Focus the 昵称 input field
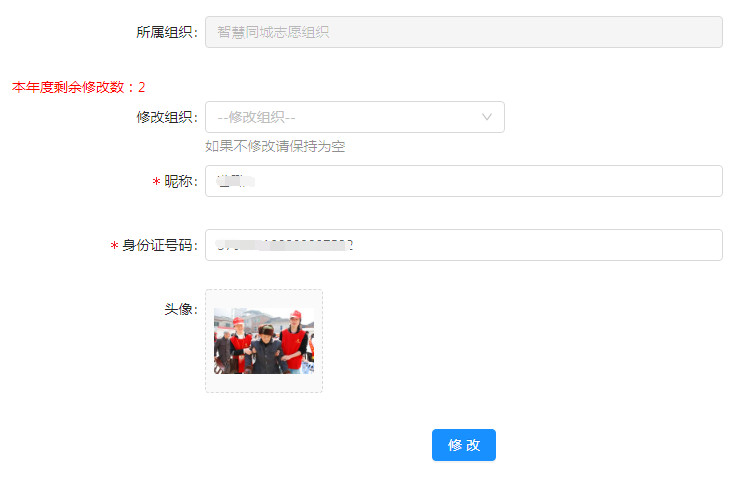Viewport: 755px width, 481px height. (x=464, y=181)
